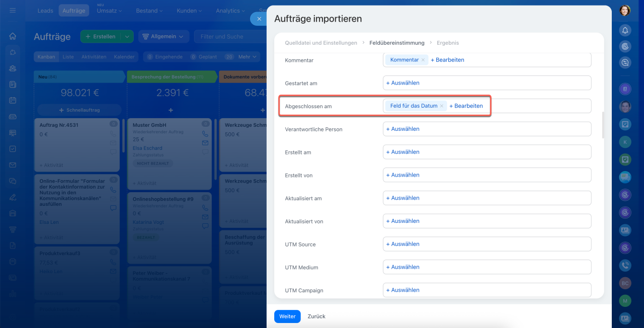Click the field list vertical scrollbar
The height and width of the screenshot is (328, 644).
603,125
